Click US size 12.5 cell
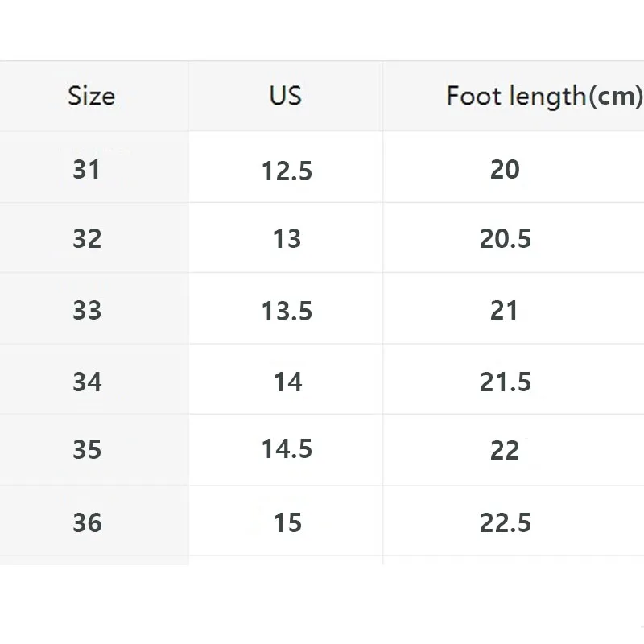Screen dimensions: 644x644 click(287, 171)
